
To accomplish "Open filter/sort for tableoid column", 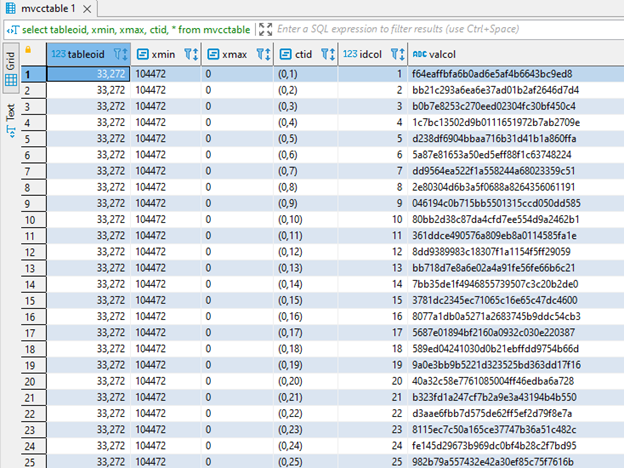I will click(121, 54).
